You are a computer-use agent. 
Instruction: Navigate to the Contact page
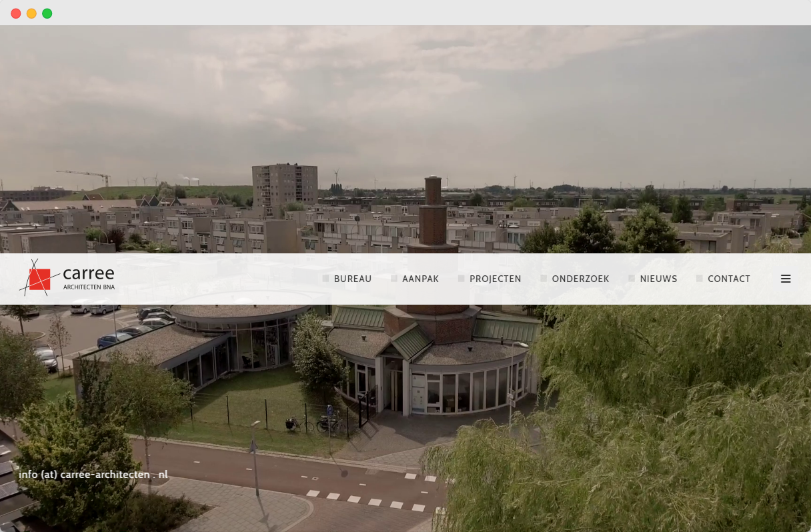(x=729, y=279)
